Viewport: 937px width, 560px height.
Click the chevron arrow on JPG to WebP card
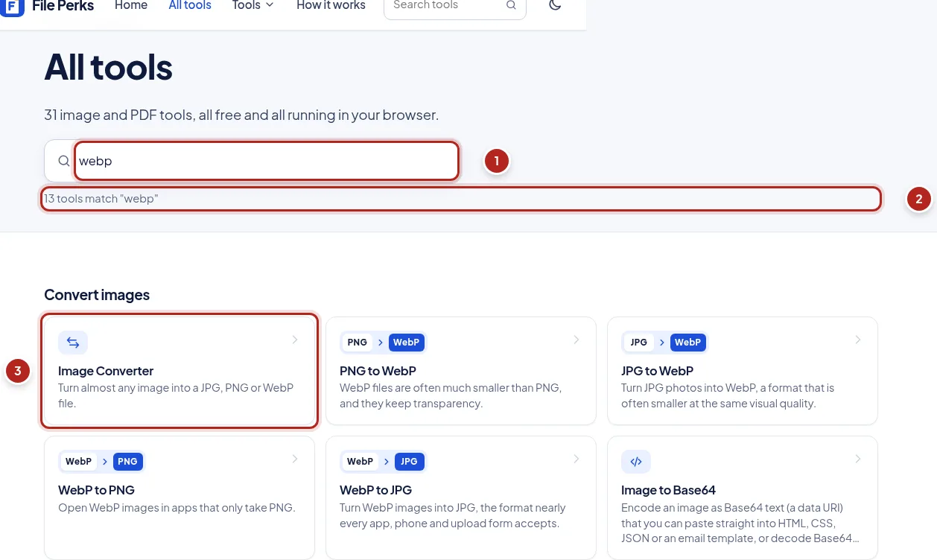coord(858,340)
